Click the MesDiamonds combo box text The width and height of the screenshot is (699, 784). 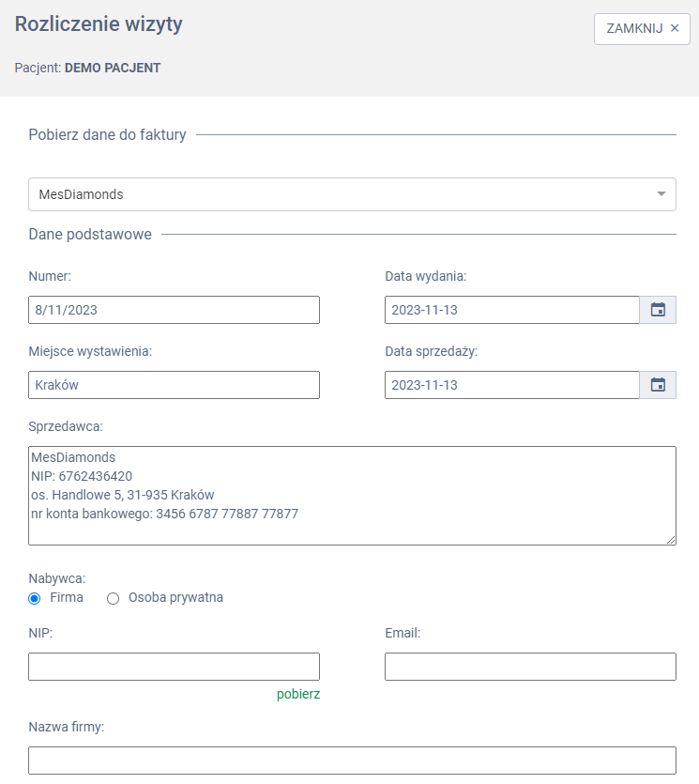81,195
